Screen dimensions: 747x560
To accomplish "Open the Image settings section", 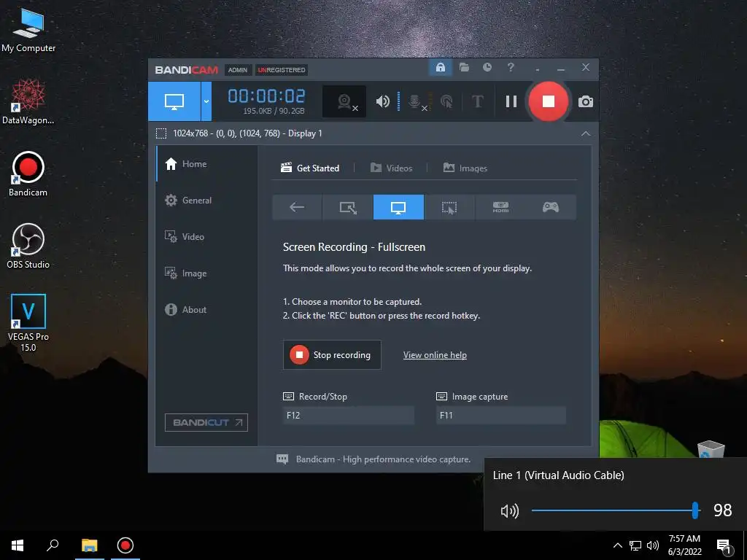I will (x=207, y=273).
